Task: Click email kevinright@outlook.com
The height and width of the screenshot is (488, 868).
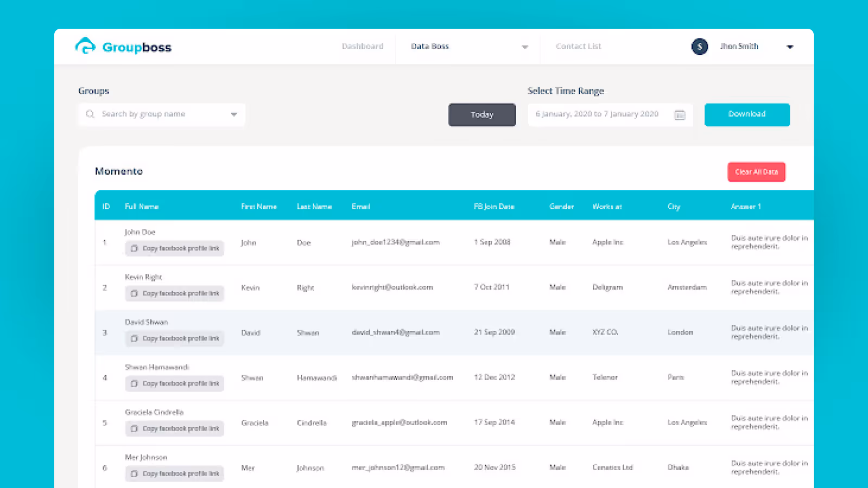Action: point(392,287)
